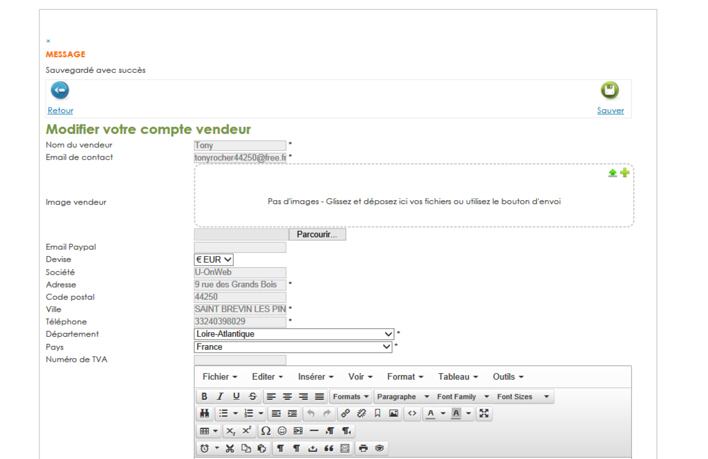
Task: Open the Editer menu
Action: coord(267,376)
